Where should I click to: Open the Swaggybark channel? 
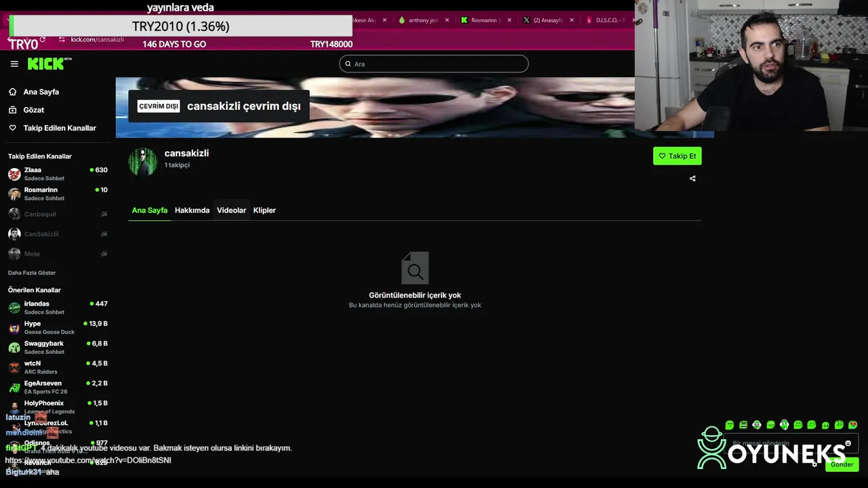(x=58, y=348)
